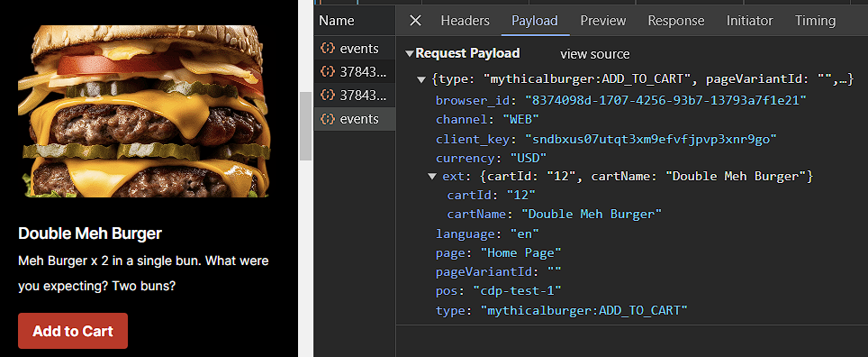Collapse the Request Payload section

pyautogui.click(x=410, y=54)
